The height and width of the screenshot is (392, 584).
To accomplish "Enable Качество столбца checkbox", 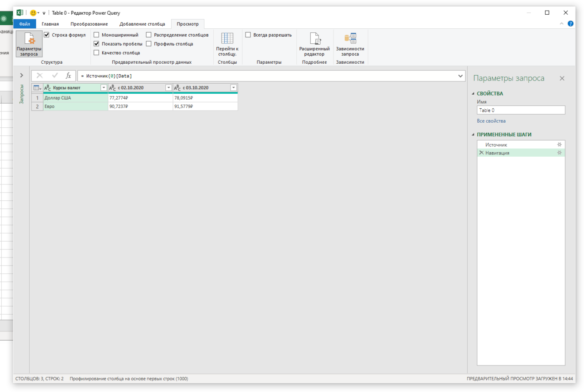I will click(x=96, y=53).
